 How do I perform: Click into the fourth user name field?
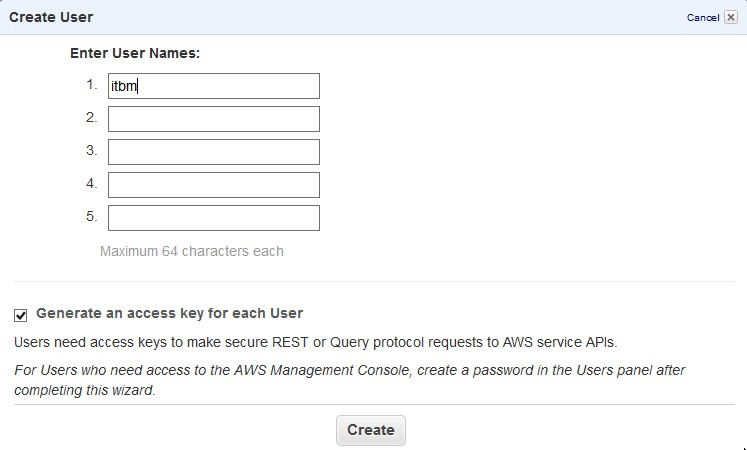(213, 185)
